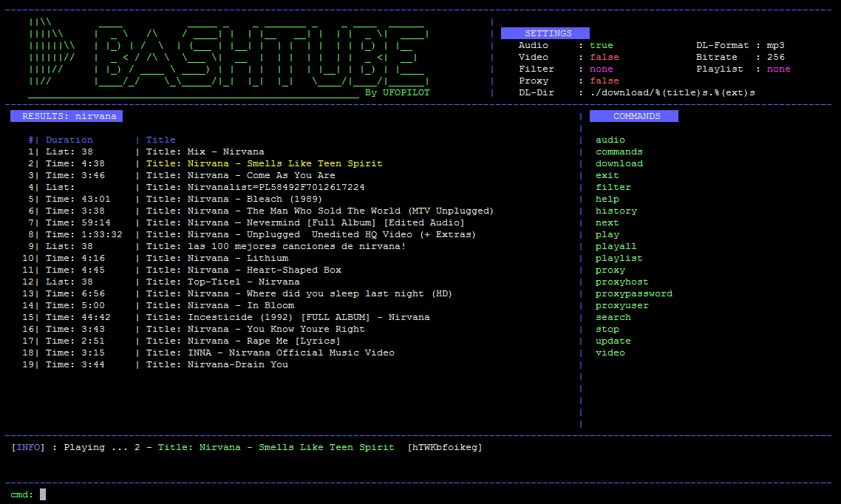Select the 'next' command
Viewport: 841px width, 504px height.
(607, 222)
